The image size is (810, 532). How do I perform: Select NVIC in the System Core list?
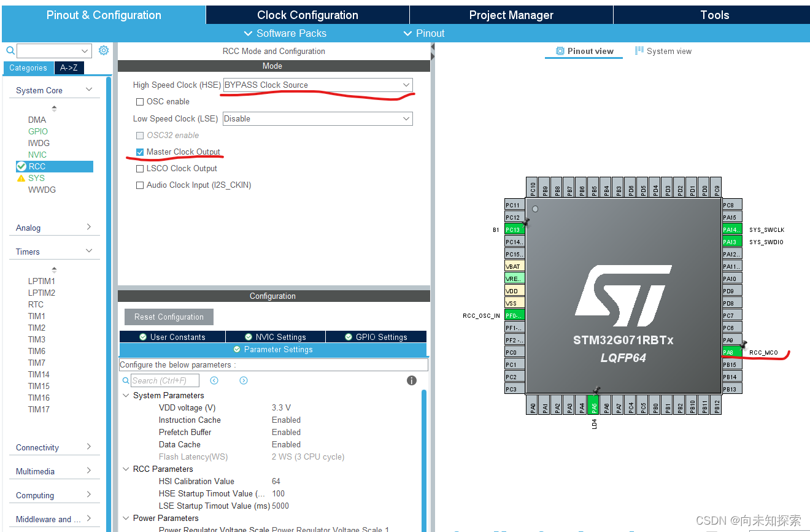click(x=37, y=155)
